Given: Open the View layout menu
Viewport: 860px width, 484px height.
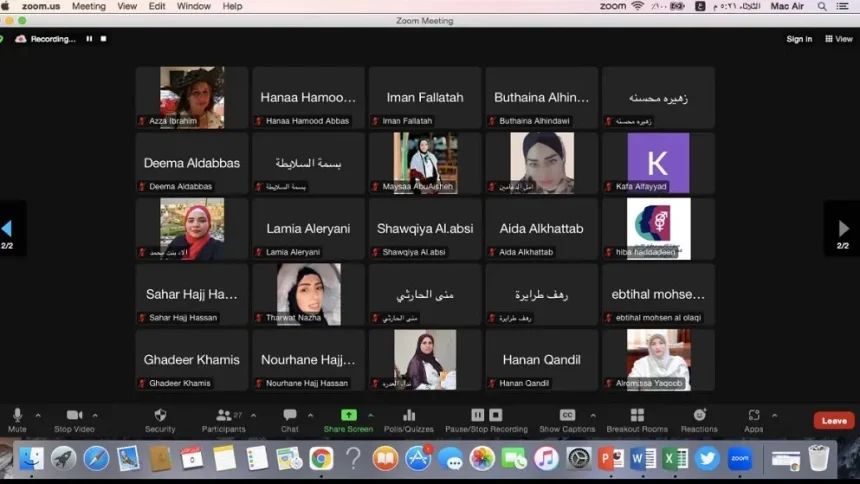Looking at the screenshot, I should 839,39.
